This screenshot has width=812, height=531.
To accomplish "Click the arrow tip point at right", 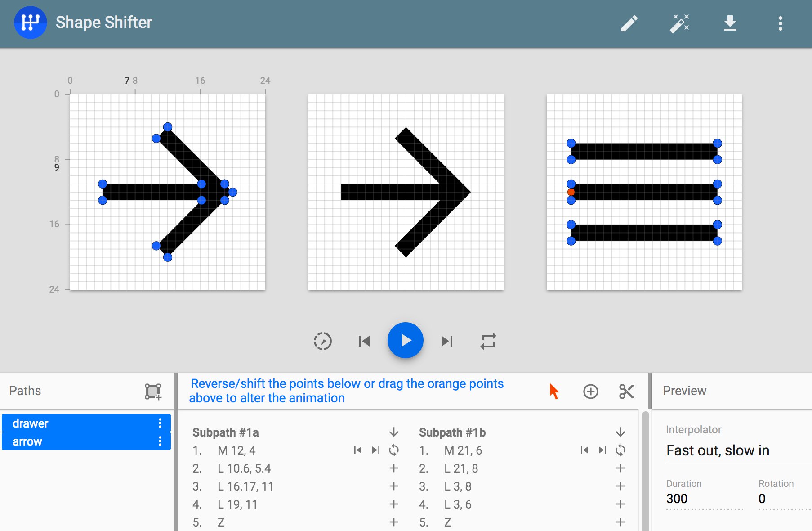I will pyautogui.click(x=232, y=192).
